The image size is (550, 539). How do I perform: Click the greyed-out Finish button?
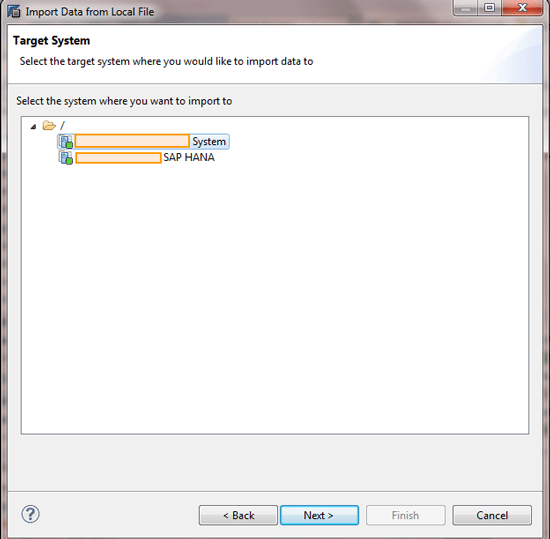tap(405, 515)
